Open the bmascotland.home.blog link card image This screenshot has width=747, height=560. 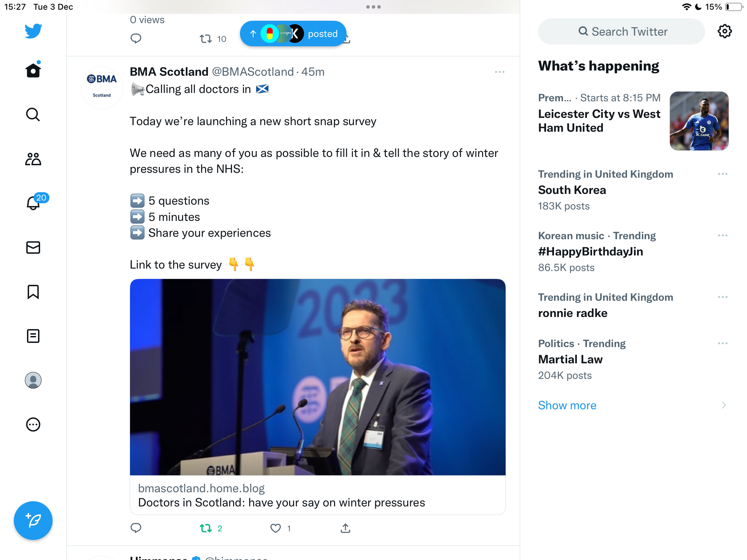pyautogui.click(x=317, y=377)
